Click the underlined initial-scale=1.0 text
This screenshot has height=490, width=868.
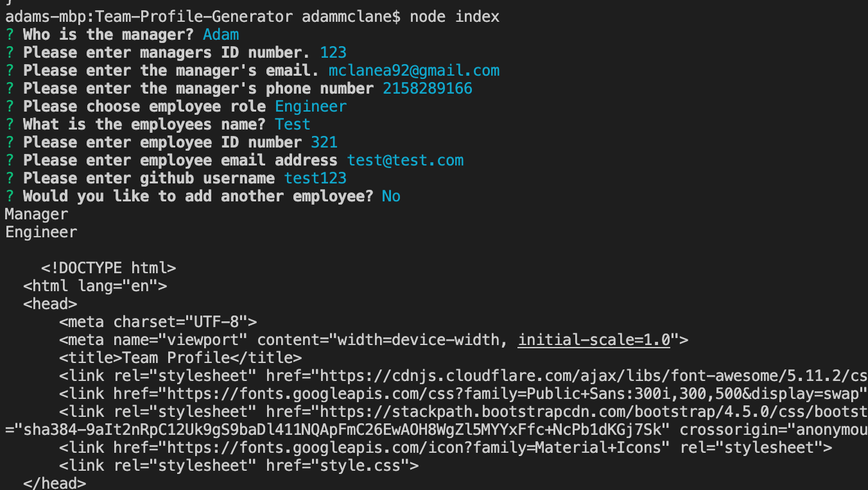click(x=594, y=340)
